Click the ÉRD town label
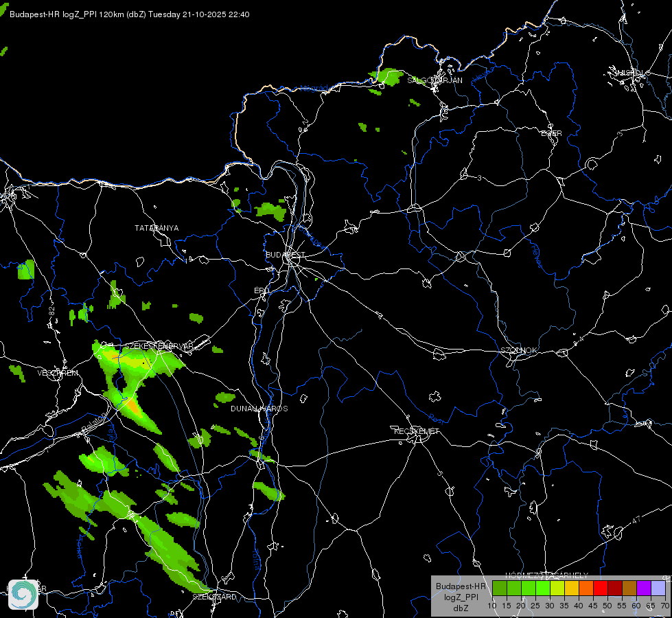672x618 pixels. click(262, 290)
